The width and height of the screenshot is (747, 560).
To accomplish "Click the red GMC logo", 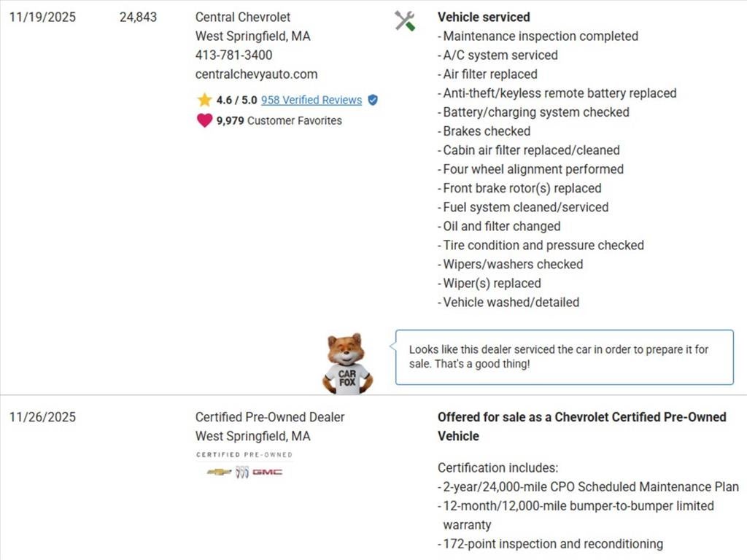I will coord(268,472).
